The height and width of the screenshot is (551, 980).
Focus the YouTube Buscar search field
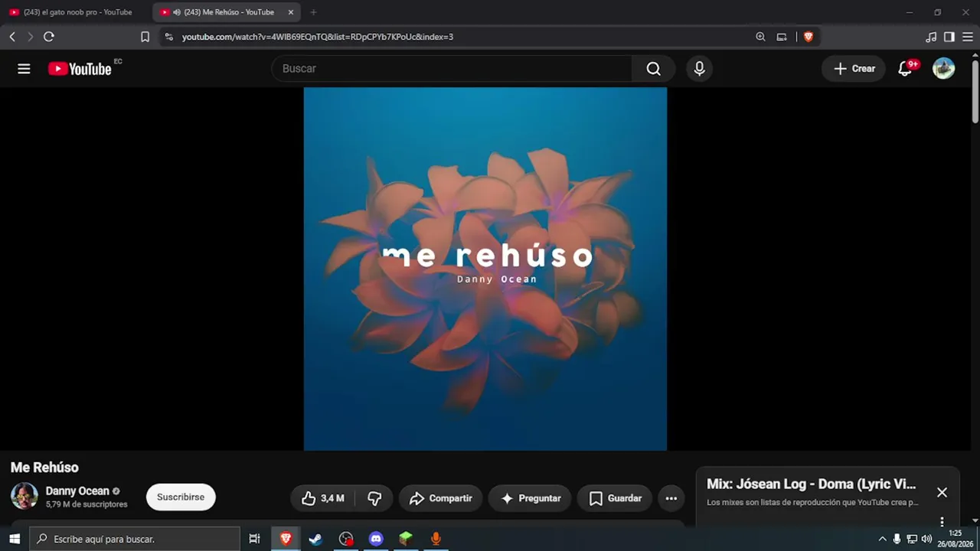(x=452, y=69)
